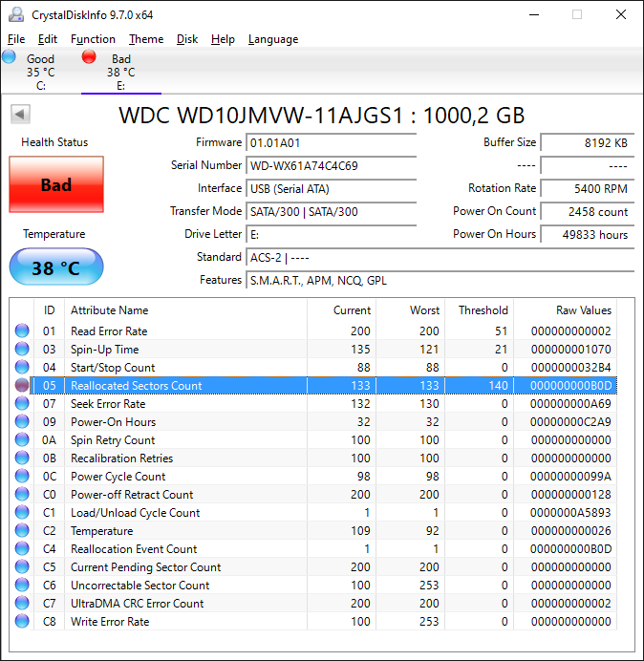The height and width of the screenshot is (661, 644).
Task: Click status orb for Temperature attribute row
Action: point(22,530)
